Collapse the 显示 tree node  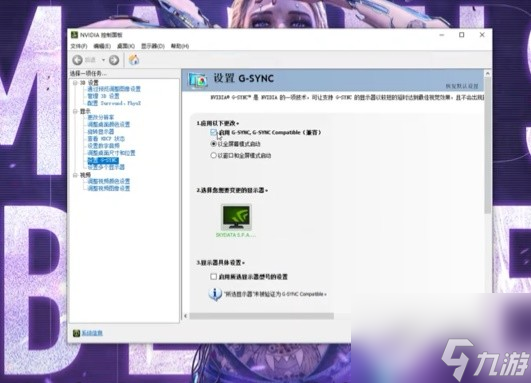[75, 111]
